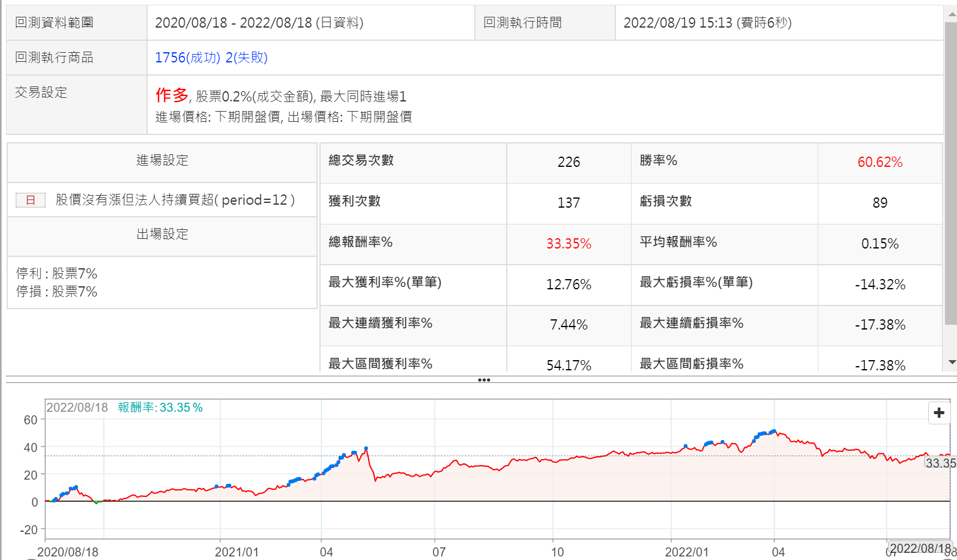
Task: Click the scrollbar down arrow
Action: tap(952, 363)
